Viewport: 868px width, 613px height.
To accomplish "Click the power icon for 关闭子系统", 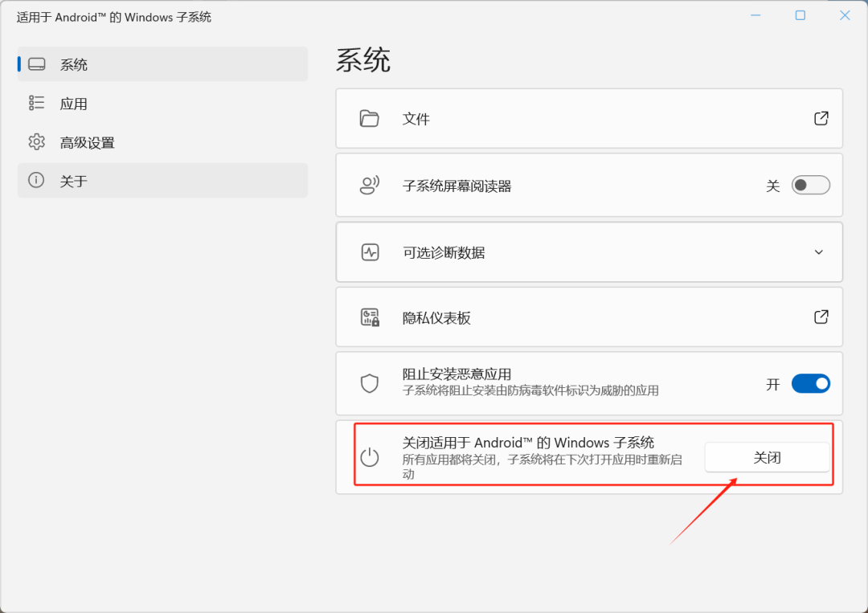I will pos(370,458).
